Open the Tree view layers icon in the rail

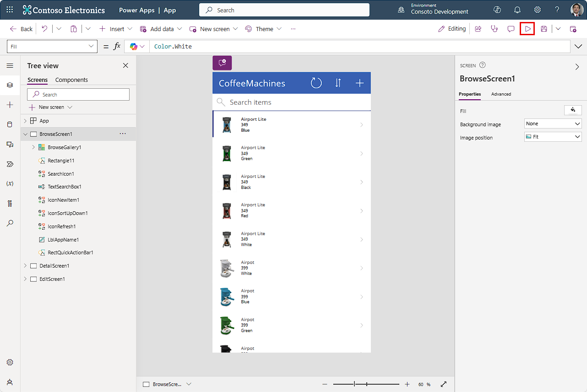coord(10,85)
